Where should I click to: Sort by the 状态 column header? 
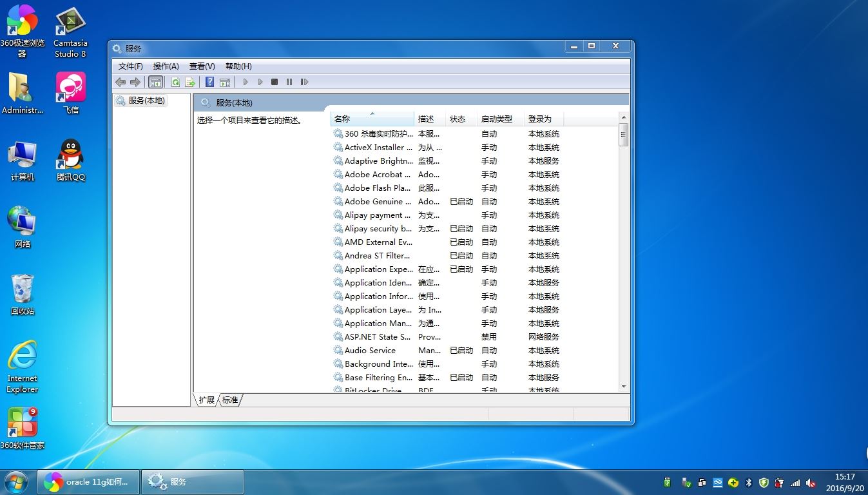pyautogui.click(x=461, y=119)
